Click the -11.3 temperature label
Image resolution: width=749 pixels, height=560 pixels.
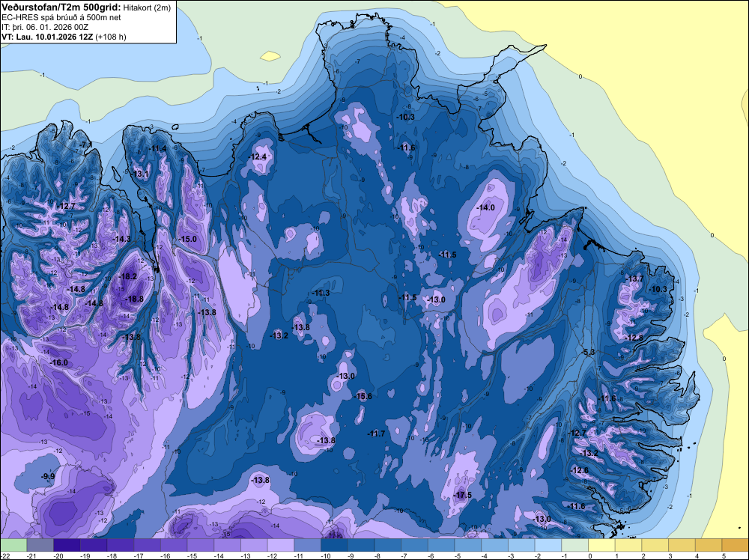pyautogui.click(x=320, y=293)
